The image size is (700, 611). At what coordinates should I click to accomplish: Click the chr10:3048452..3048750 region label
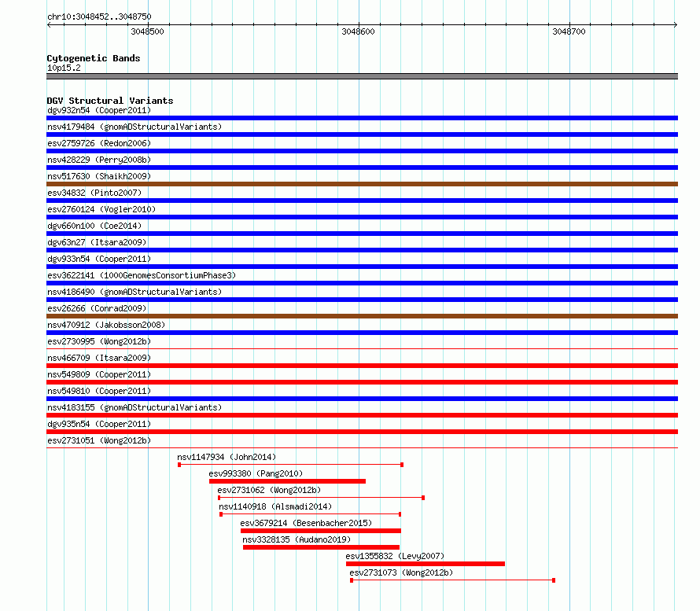point(99,17)
